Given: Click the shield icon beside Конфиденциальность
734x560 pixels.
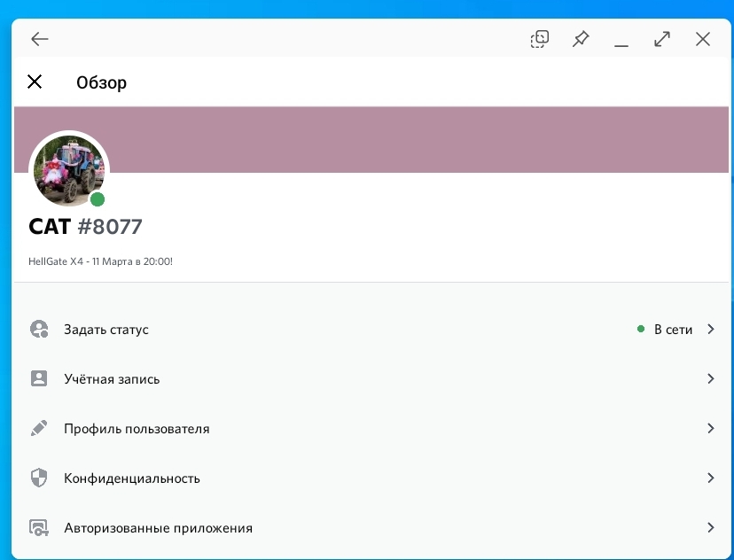Looking at the screenshot, I should [x=39, y=478].
